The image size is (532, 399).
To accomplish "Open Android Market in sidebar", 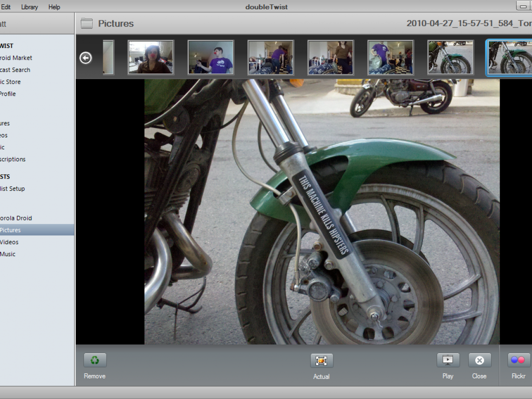I will click(x=16, y=58).
